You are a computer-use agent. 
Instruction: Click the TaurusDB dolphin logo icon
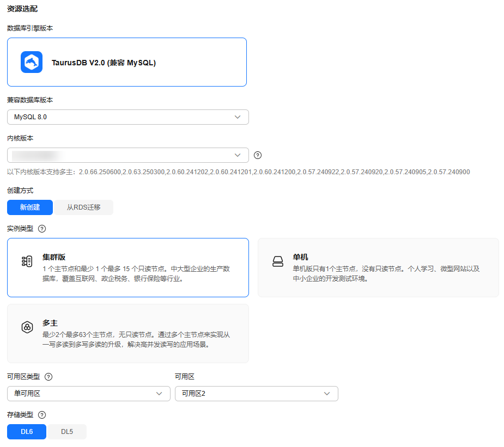[32, 62]
